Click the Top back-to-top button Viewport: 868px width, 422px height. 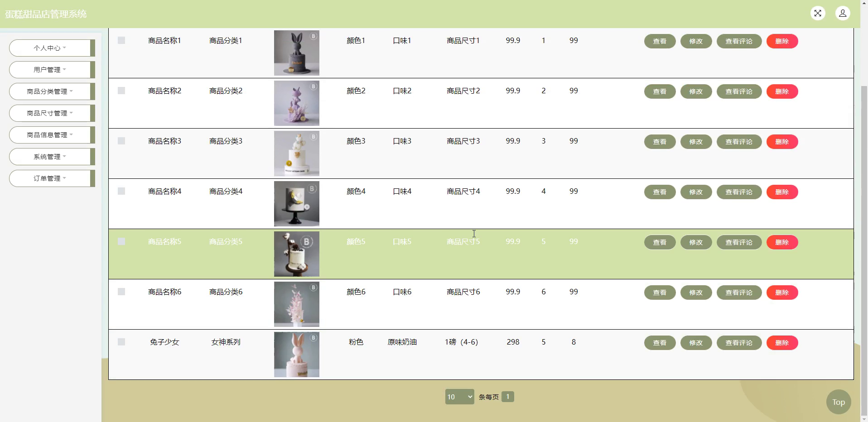(x=839, y=402)
